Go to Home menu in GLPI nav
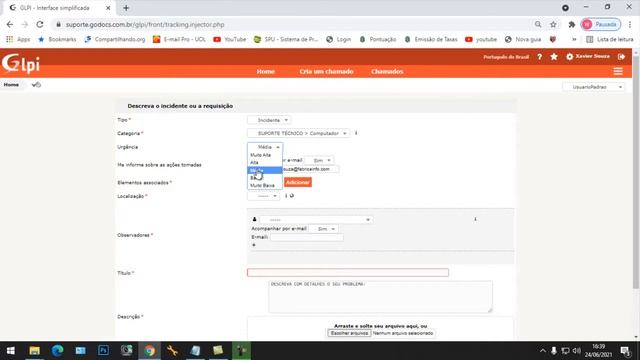Viewport: 640px width, 360px height. [x=266, y=71]
